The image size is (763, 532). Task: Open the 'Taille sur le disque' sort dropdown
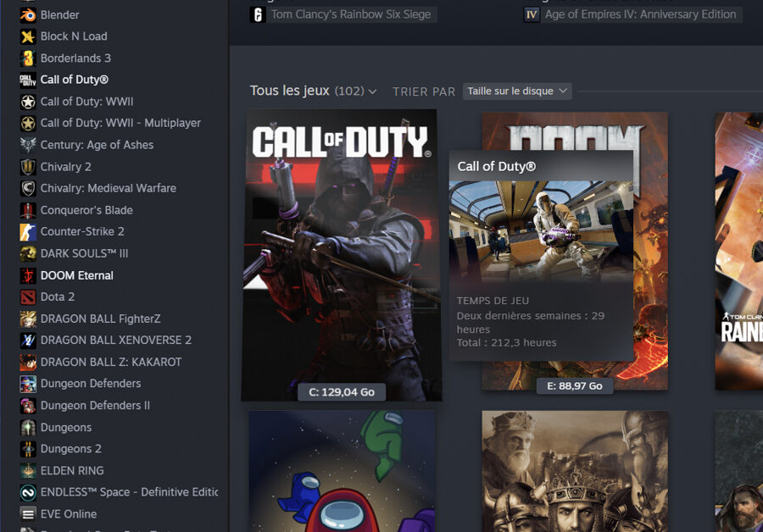[x=517, y=91]
